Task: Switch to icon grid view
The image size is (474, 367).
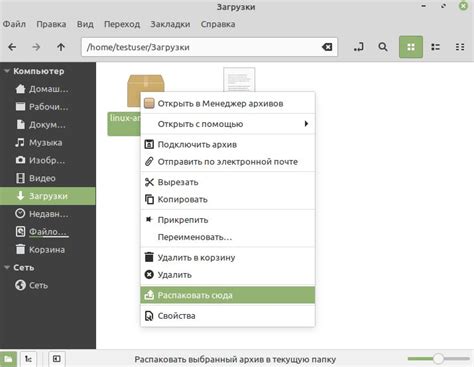Action: coord(411,47)
